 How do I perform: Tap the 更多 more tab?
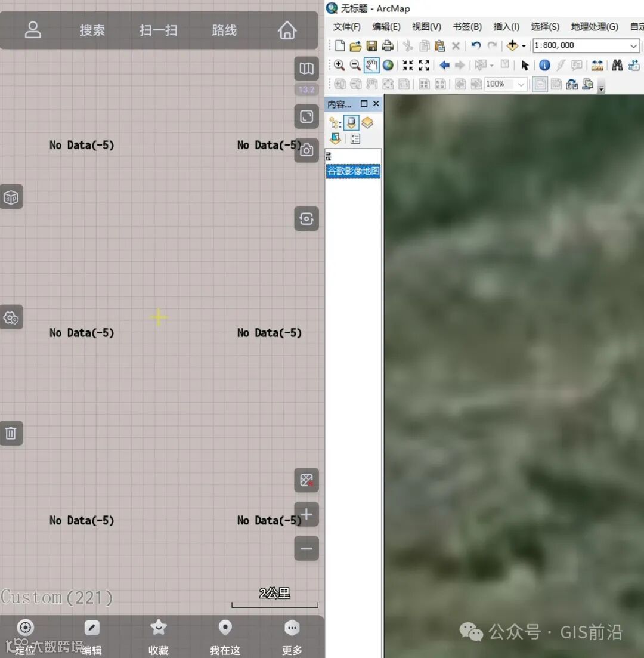[x=292, y=637]
